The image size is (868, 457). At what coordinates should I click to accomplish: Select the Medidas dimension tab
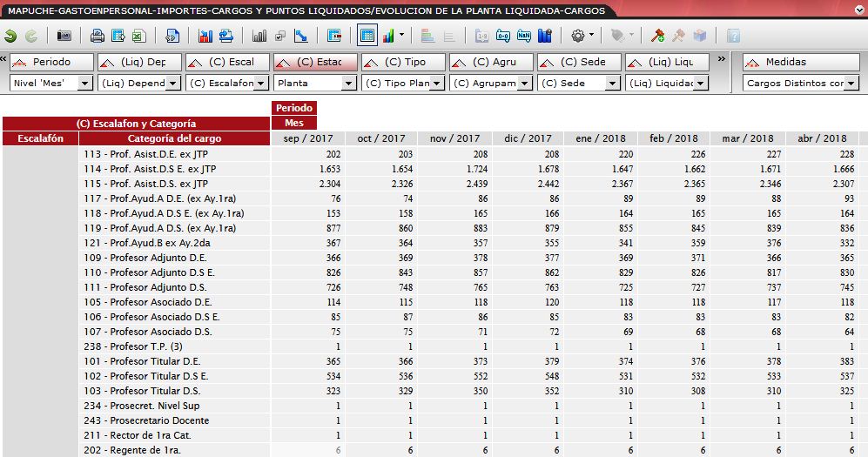(x=801, y=63)
